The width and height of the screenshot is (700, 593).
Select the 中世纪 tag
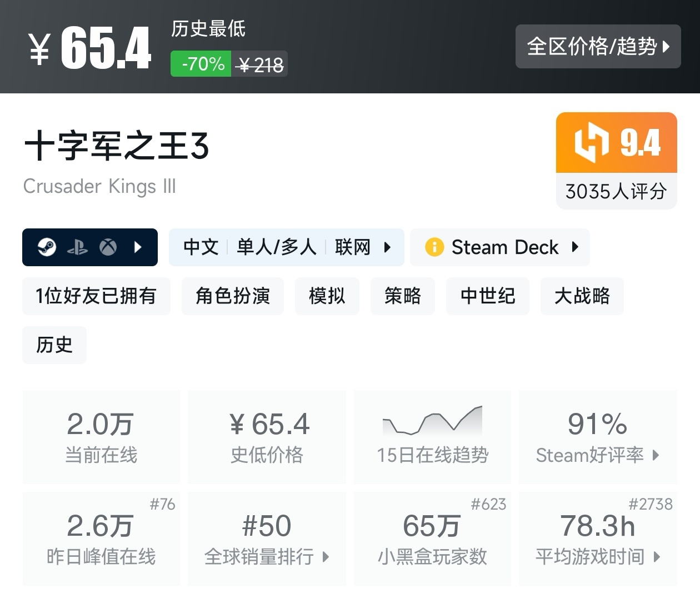tap(488, 296)
